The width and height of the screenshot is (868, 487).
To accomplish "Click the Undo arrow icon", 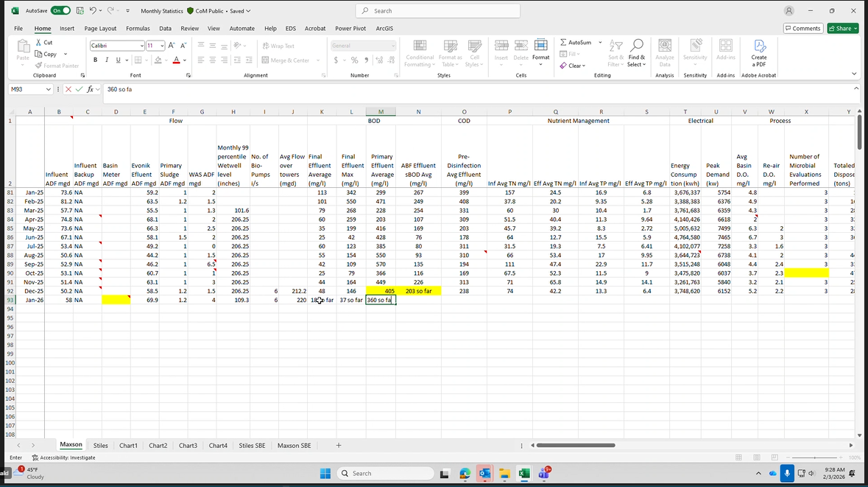I will click(93, 11).
